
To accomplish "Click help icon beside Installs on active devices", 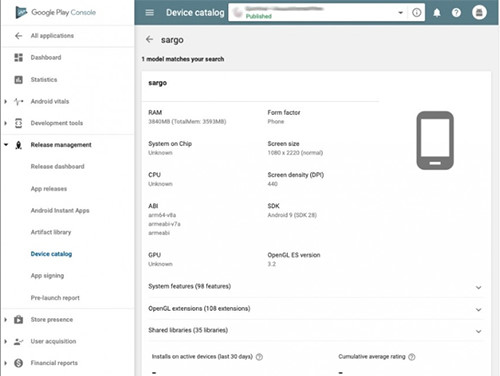I will (x=259, y=357).
